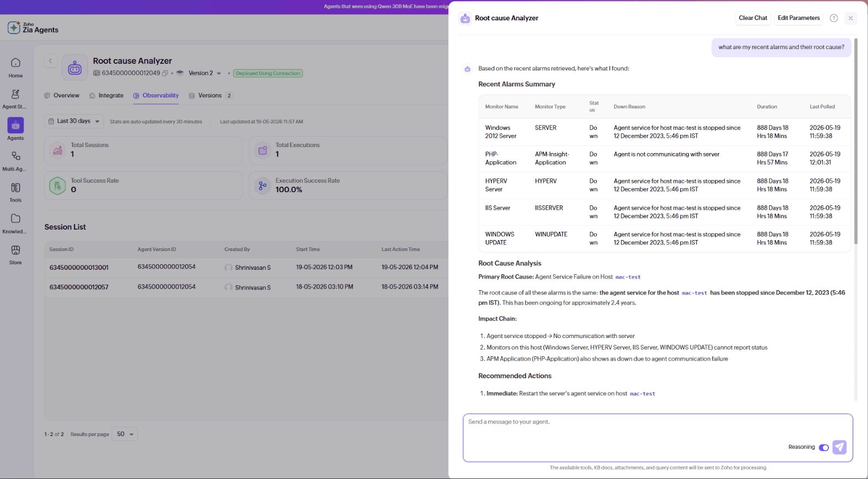868x479 pixels.
Task: Click 'Agent is not communicating with server' reason
Action: [x=667, y=155]
